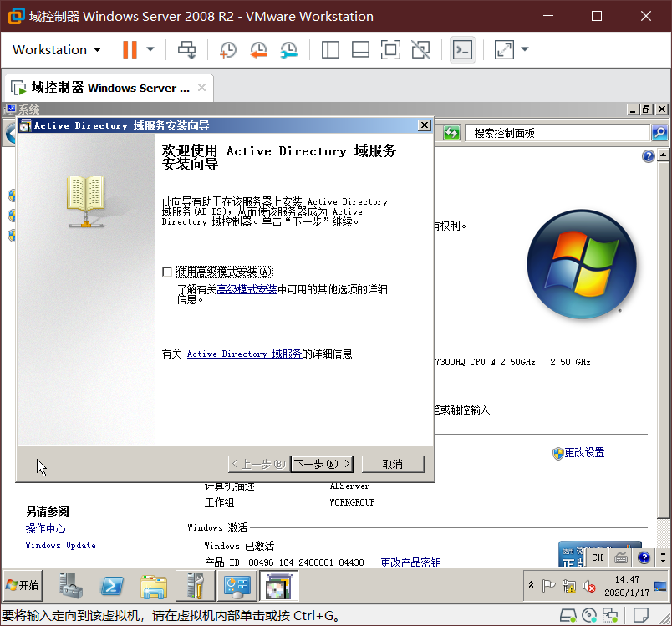The height and width of the screenshot is (626, 672).
Task: Click the language bar keyboard icon
Action: click(x=620, y=557)
